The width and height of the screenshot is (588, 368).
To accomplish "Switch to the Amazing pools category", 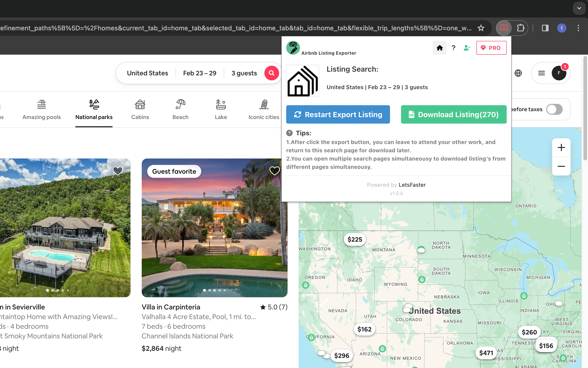I will [x=41, y=110].
